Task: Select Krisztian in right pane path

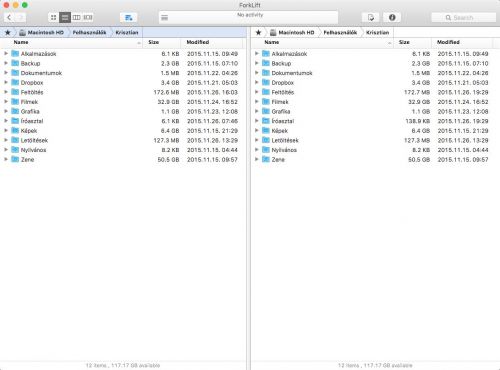Action: click(x=377, y=32)
